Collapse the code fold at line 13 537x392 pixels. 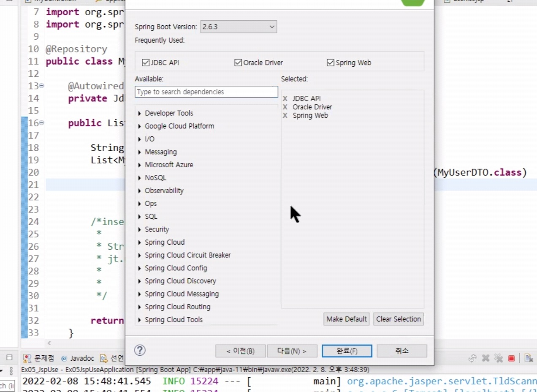[x=41, y=86]
